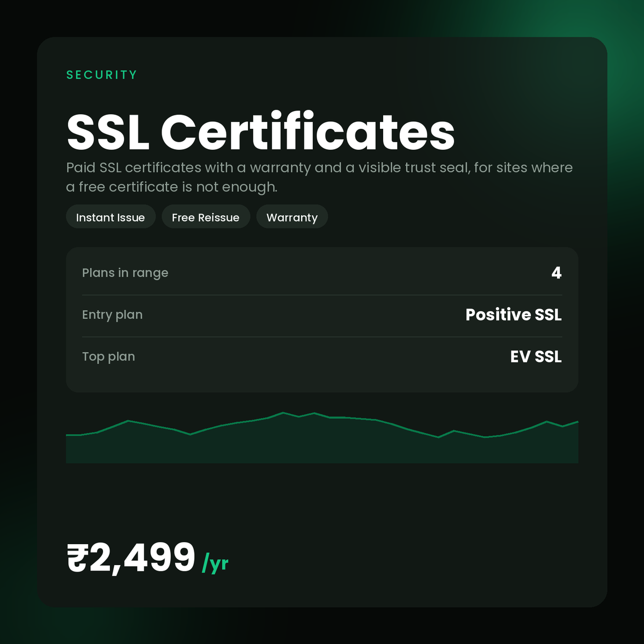
Task: Select the Free Reissue chip
Action: click(x=206, y=217)
